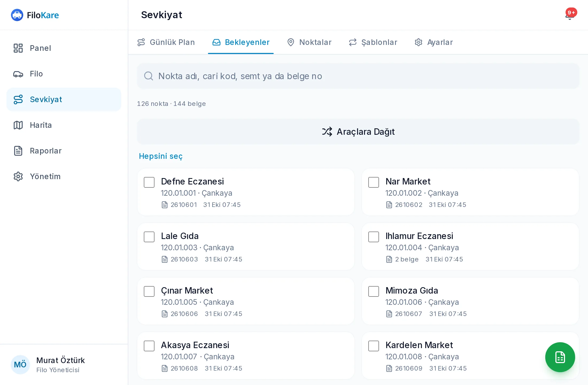588x385 pixels.
Task: Click the Hepsini seç link
Action: click(x=161, y=156)
